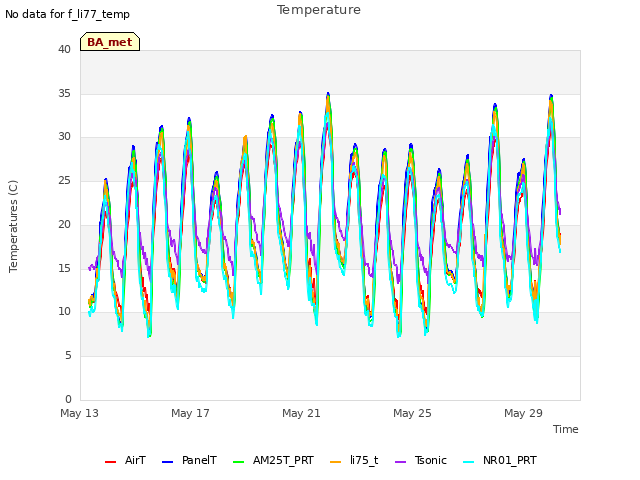This screenshot has height=480, width=640.
Task: Toggle the Tsonic legend entry
Action: (x=421, y=461)
